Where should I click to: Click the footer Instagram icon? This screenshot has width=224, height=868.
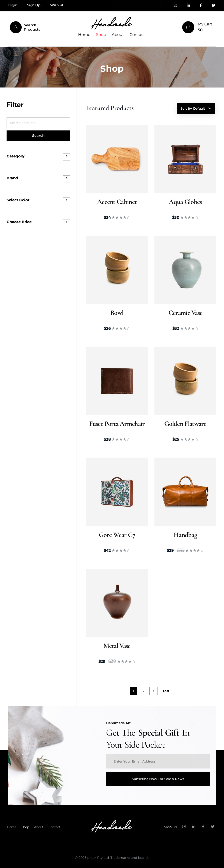coord(184,826)
